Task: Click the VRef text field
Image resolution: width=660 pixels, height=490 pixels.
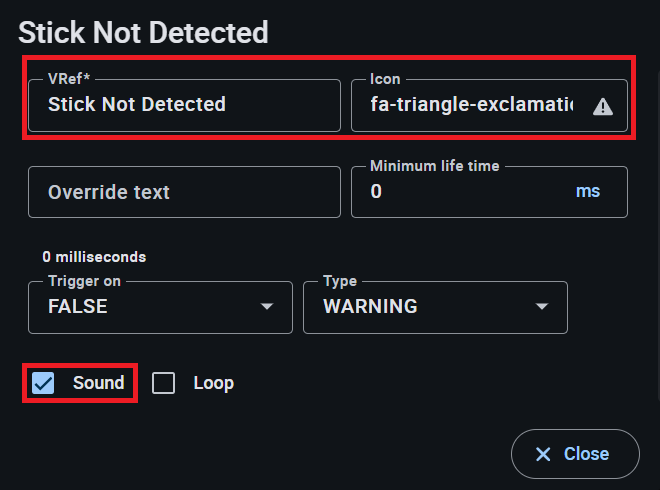Action: click(184, 105)
